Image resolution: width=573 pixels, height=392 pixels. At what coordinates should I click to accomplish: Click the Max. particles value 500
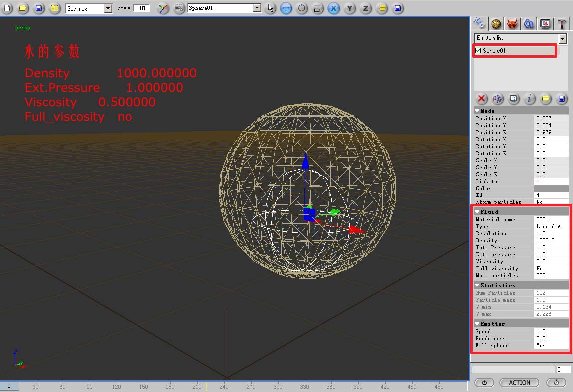click(x=551, y=275)
